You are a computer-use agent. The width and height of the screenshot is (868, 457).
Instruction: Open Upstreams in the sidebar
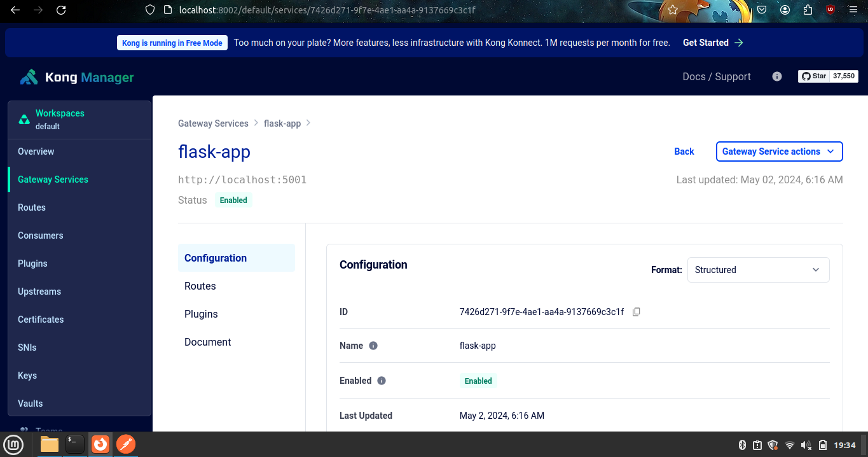(x=79, y=292)
